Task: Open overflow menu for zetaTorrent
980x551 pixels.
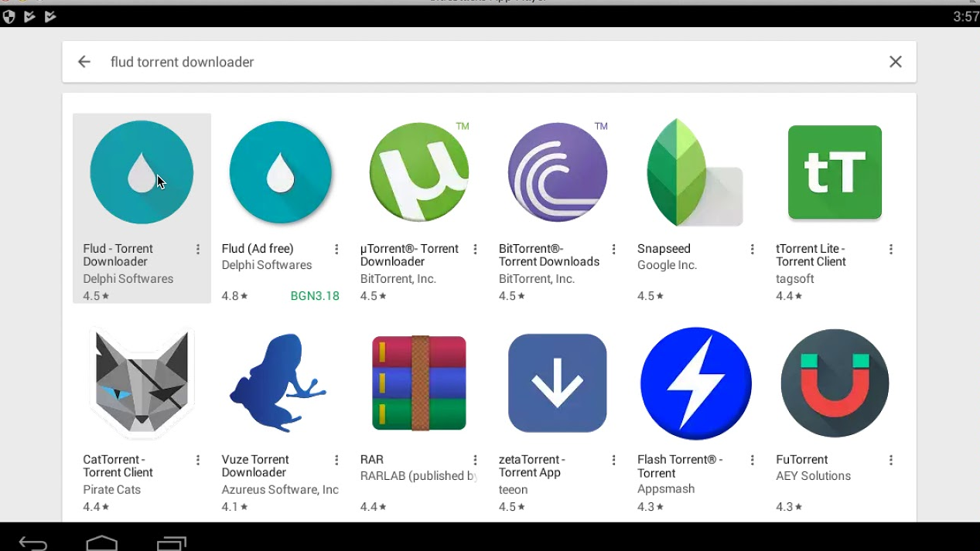Action: [x=614, y=460]
